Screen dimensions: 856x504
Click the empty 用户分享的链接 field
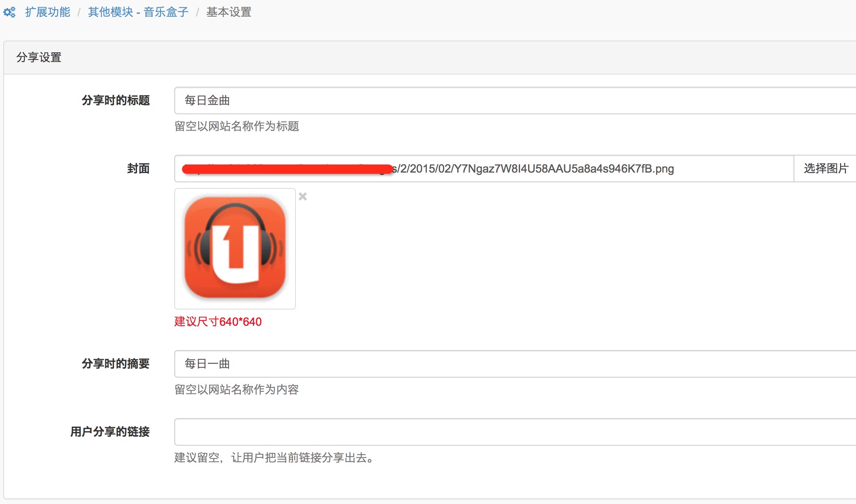tap(515, 432)
